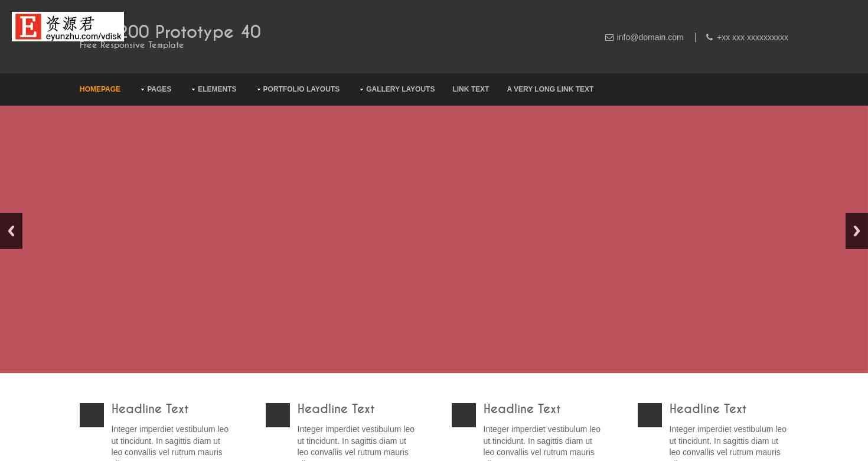Click the info@domain.com email text

(x=650, y=37)
